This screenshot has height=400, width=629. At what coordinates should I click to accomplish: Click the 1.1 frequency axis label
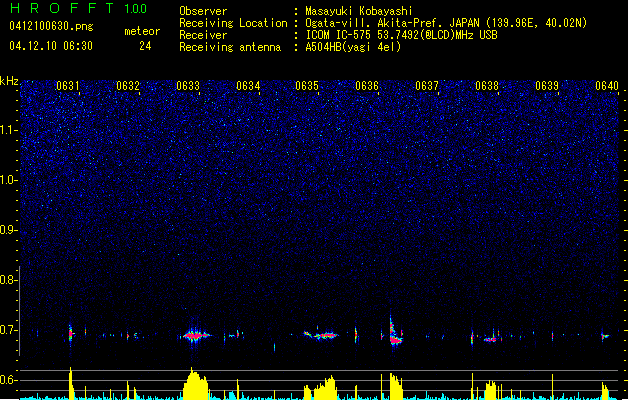coord(8,130)
